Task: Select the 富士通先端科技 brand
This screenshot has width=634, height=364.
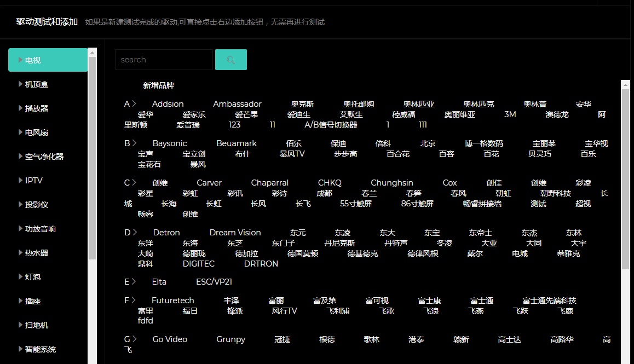Action: tap(550, 300)
